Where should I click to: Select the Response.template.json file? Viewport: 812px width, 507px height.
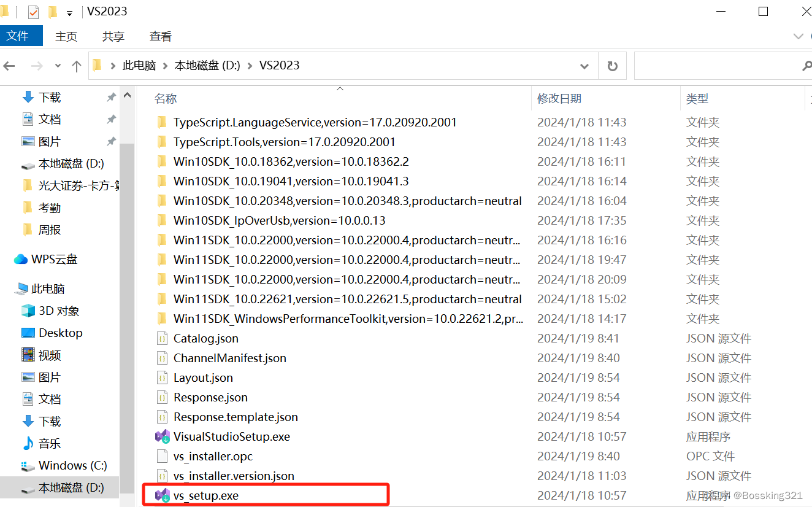[236, 417]
